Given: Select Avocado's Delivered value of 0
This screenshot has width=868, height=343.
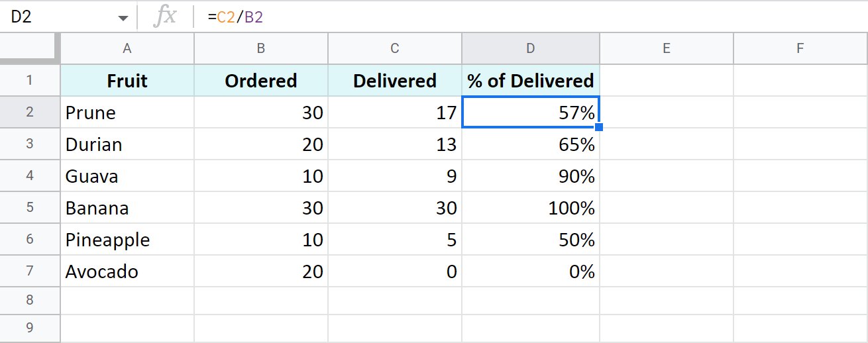Looking at the screenshot, I should [395, 271].
